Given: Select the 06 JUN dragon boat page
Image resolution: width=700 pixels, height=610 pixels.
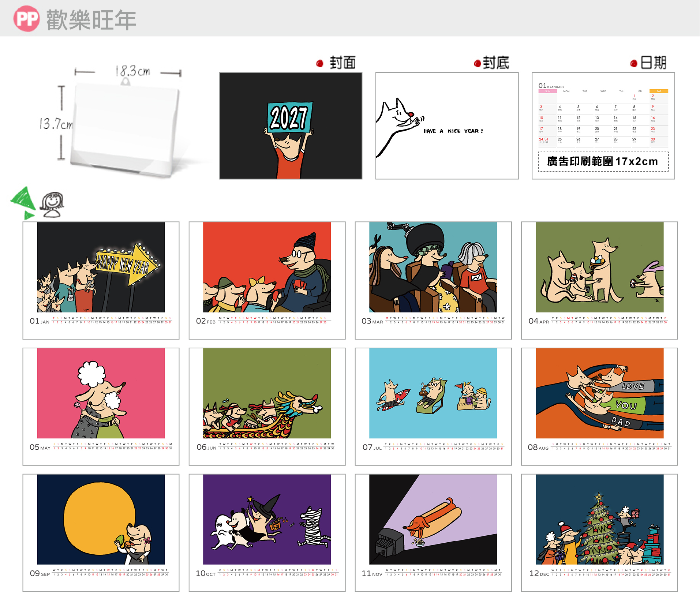Looking at the screenshot, I should [x=267, y=407].
